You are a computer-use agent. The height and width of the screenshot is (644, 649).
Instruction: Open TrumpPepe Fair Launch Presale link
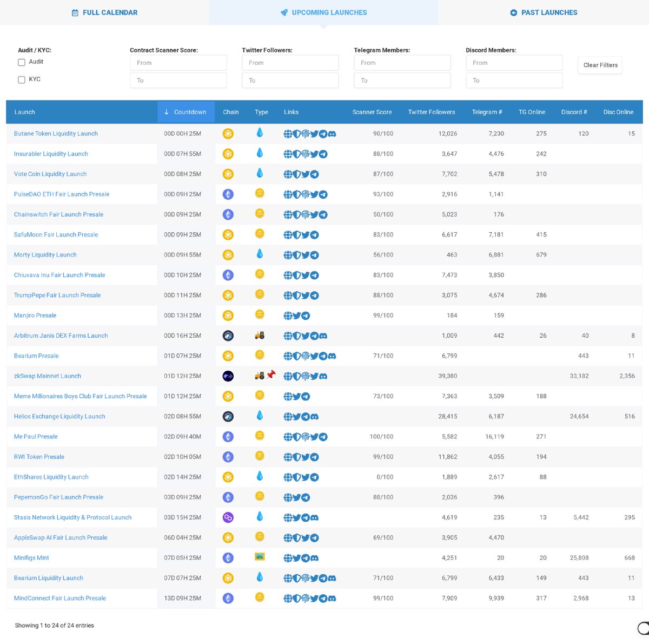[x=57, y=295]
